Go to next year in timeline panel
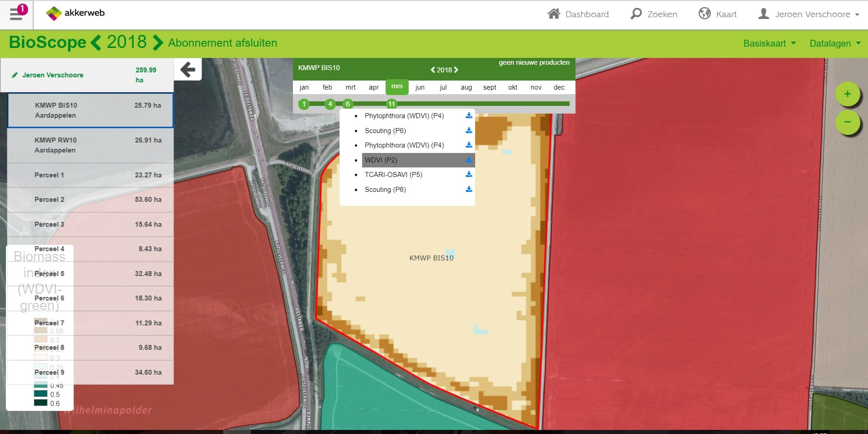This screenshot has width=868, height=434. 456,70
